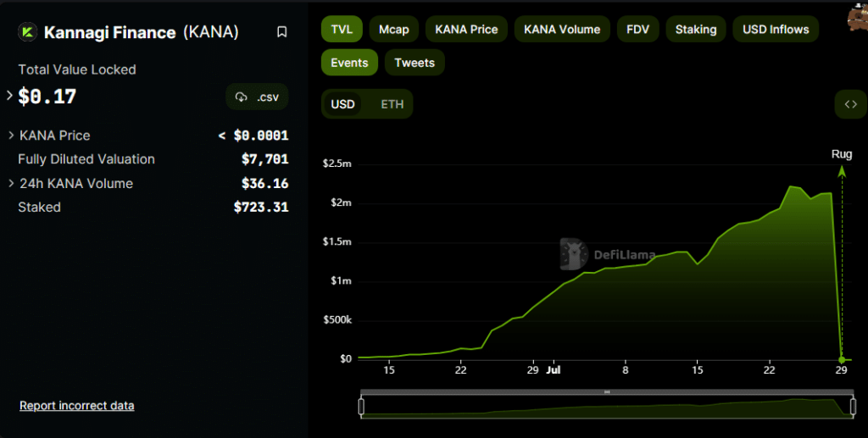Screen dimensions: 868x438
Task: Click the (KANA) ticker symbol
Action: point(211,32)
